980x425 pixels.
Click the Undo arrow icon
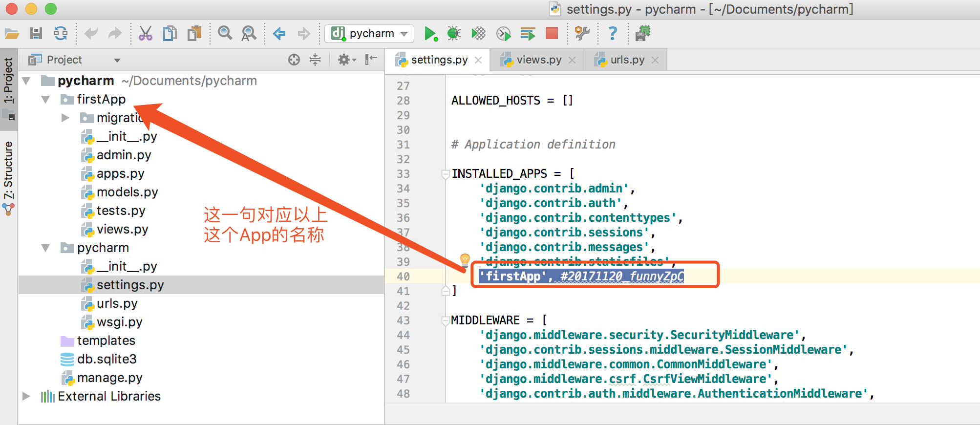(x=91, y=34)
